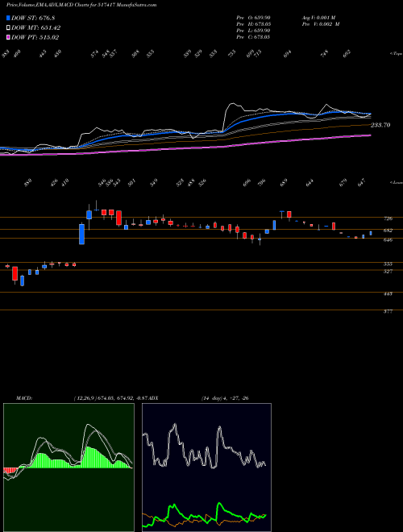The height and width of the screenshot is (532, 403).
Task: Click the Pre O: 639.90 value
Action: tap(253, 17)
